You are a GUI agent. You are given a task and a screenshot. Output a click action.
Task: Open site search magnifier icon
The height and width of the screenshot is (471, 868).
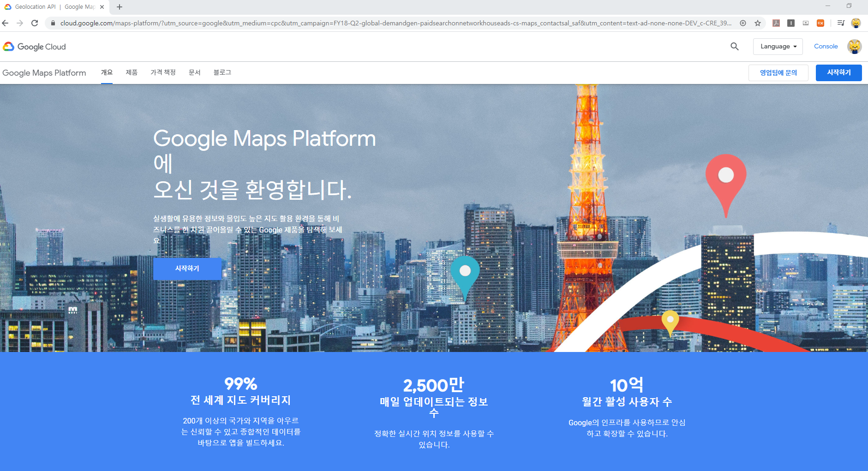pyautogui.click(x=735, y=47)
